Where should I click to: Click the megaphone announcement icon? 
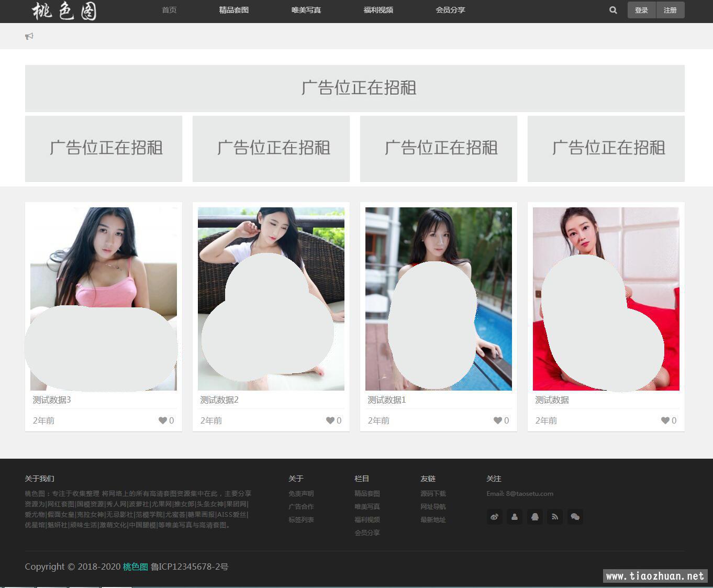click(x=29, y=36)
